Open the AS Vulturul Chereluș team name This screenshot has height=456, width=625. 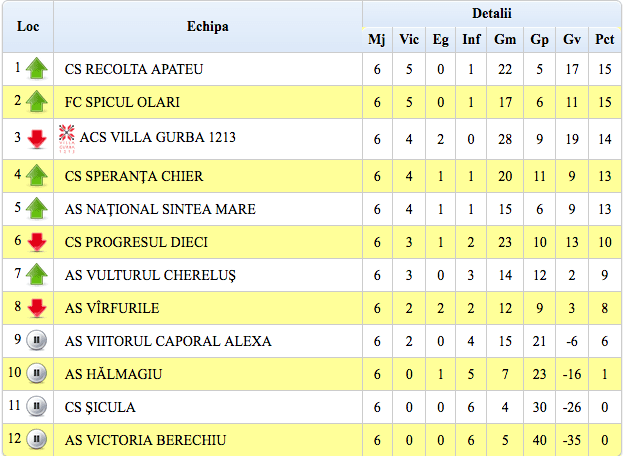click(x=150, y=275)
